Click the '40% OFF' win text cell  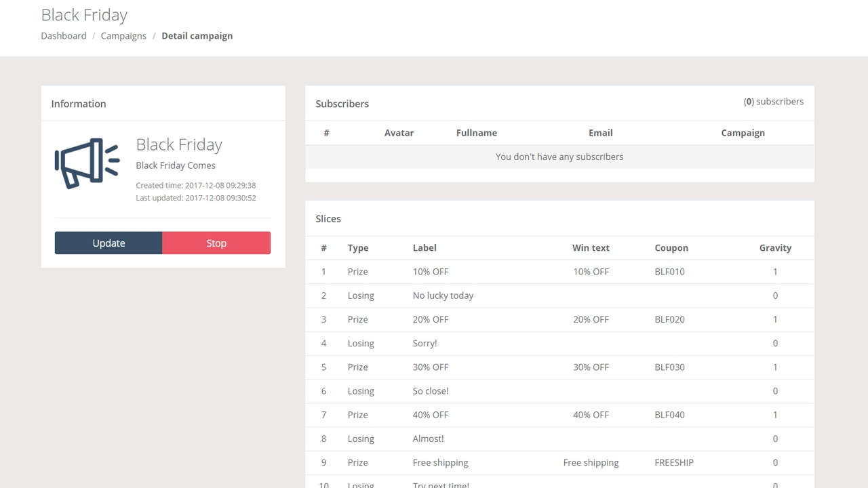(591, 415)
